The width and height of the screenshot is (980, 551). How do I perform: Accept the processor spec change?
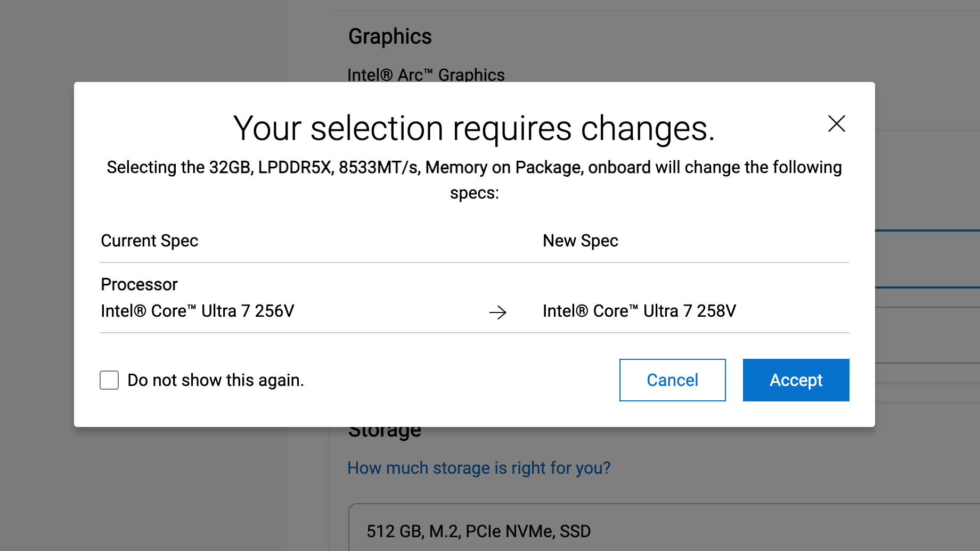coord(796,380)
